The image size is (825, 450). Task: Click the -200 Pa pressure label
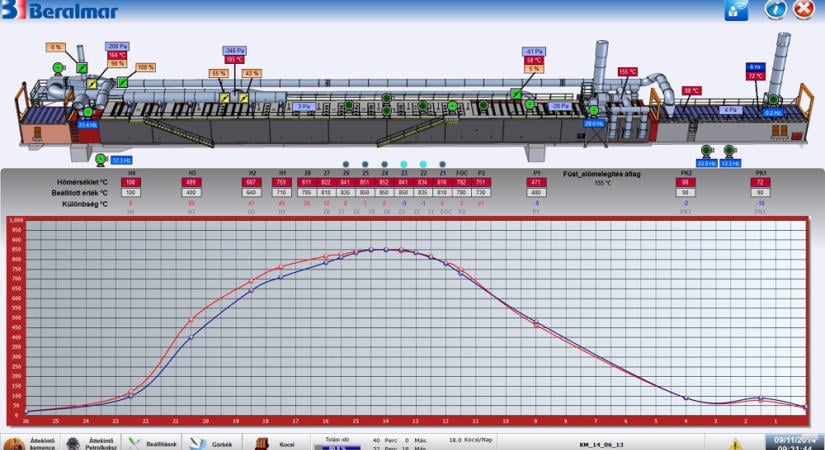[117, 46]
